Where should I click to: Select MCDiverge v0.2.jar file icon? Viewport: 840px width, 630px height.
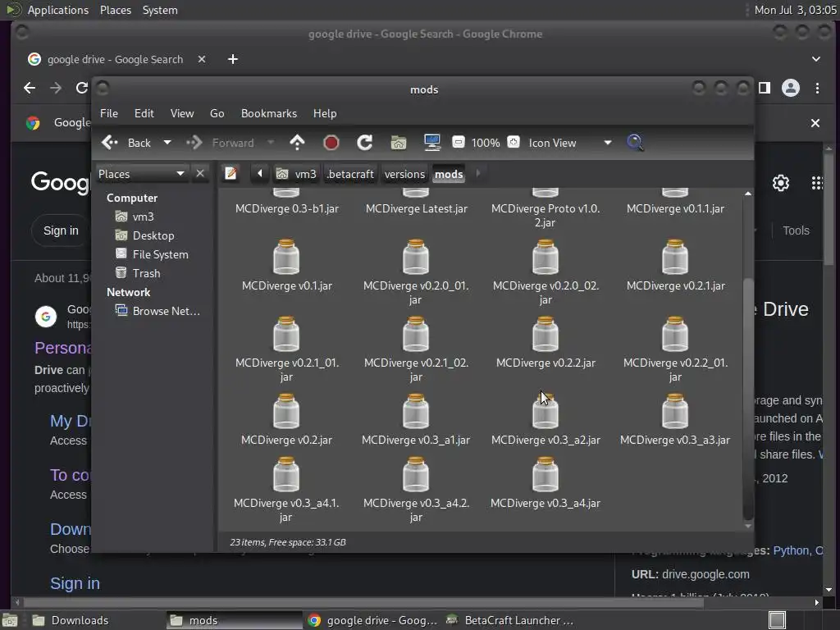pyautogui.click(x=286, y=412)
